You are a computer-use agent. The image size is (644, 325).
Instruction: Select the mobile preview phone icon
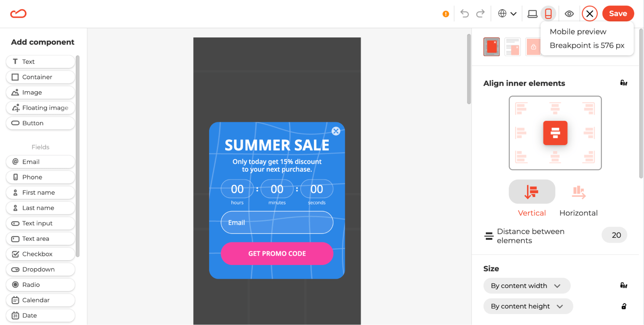click(548, 14)
